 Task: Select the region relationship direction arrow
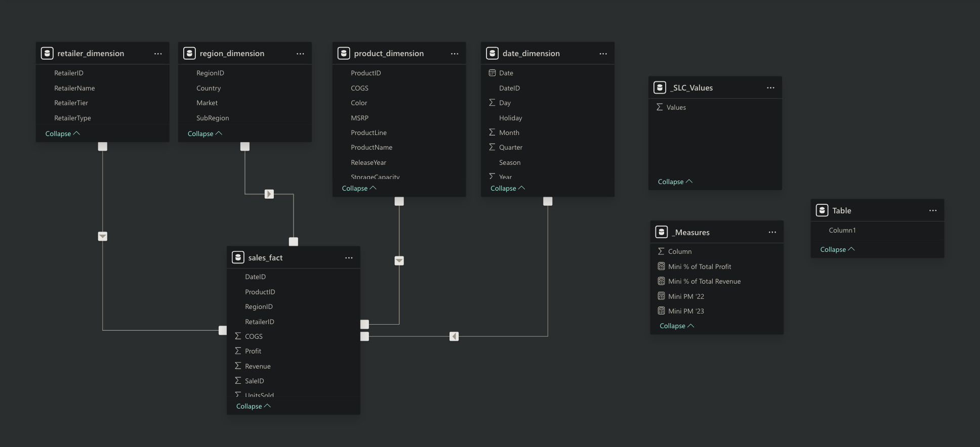pyautogui.click(x=269, y=194)
